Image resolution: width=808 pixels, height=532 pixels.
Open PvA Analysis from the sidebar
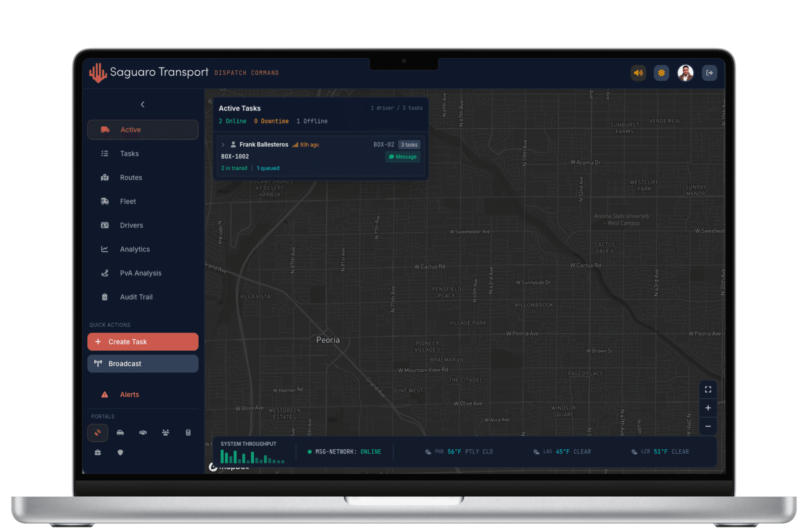click(141, 273)
